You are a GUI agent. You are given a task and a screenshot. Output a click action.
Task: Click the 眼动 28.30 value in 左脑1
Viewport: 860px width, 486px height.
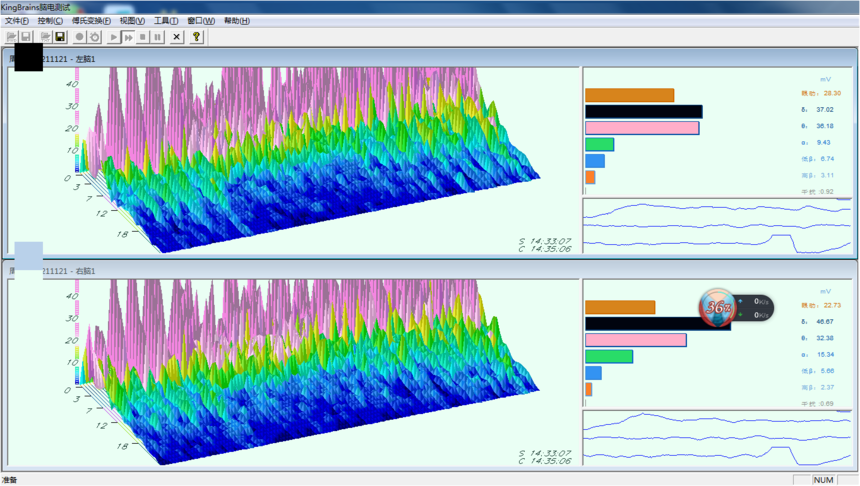click(x=821, y=93)
